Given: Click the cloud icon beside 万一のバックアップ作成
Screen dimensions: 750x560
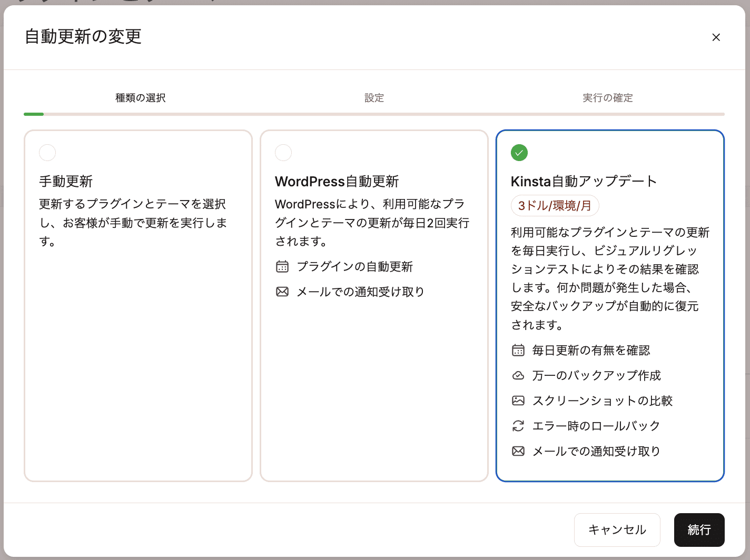Looking at the screenshot, I should pyautogui.click(x=518, y=375).
